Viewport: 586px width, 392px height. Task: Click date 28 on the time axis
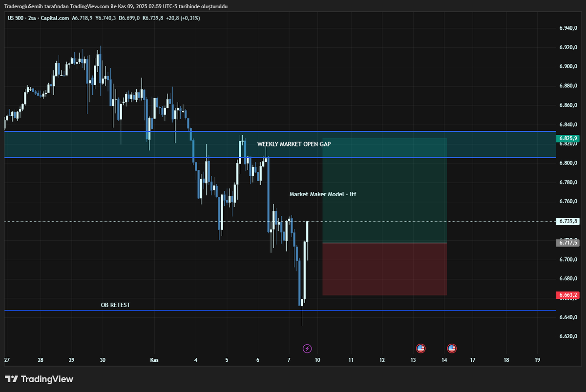pyautogui.click(x=41, y=360)
